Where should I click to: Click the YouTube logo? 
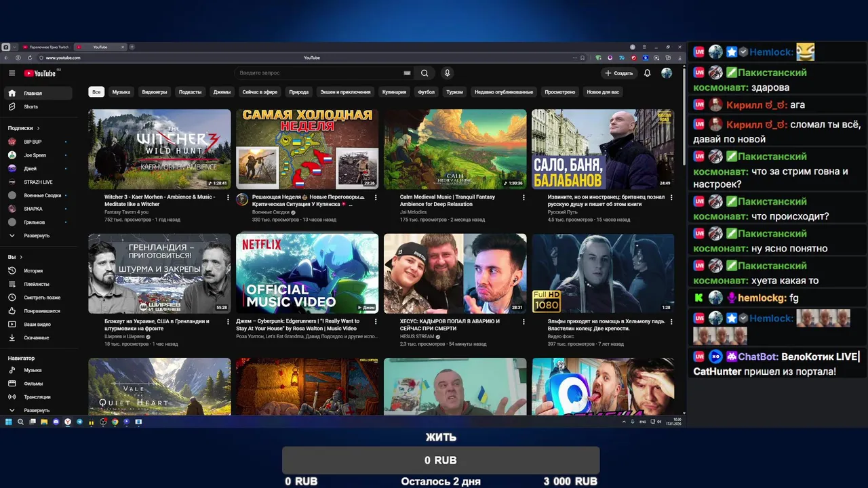point(40,73)
